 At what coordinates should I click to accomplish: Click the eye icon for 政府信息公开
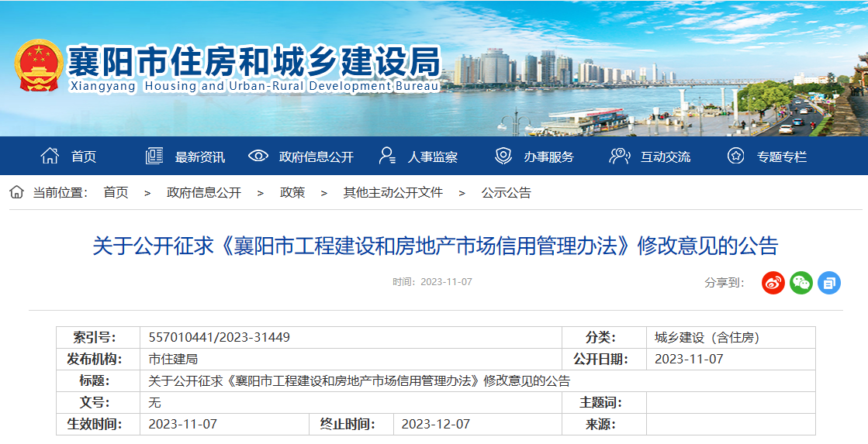(258, 156)
